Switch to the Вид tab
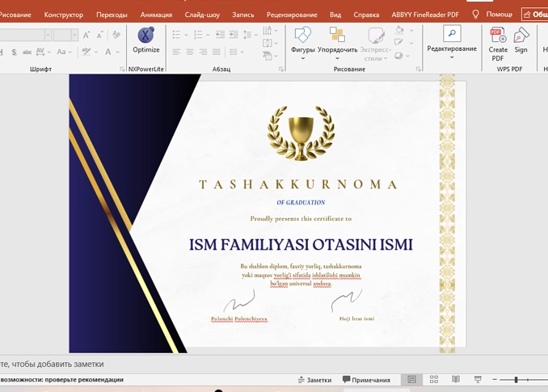548x392 pixels. [335, 15]
